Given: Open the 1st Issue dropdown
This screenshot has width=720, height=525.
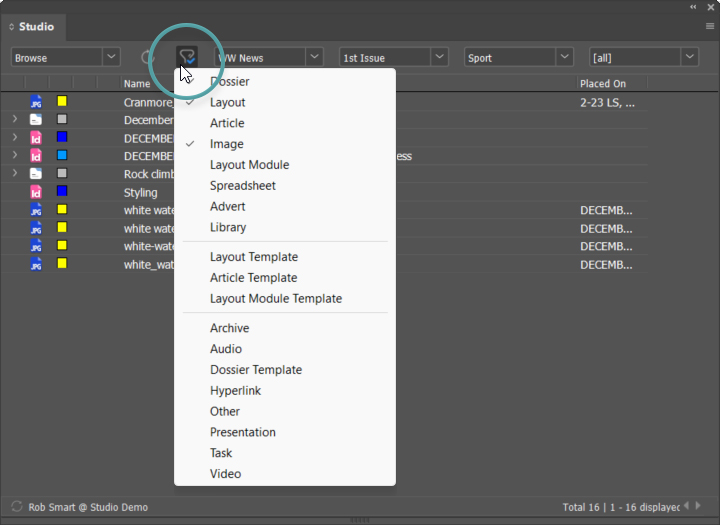Looking at the screenshot, I should pos(394,57).
